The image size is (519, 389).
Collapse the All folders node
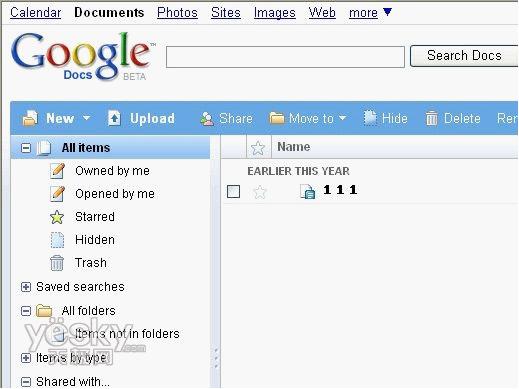(x=26, y=311)
